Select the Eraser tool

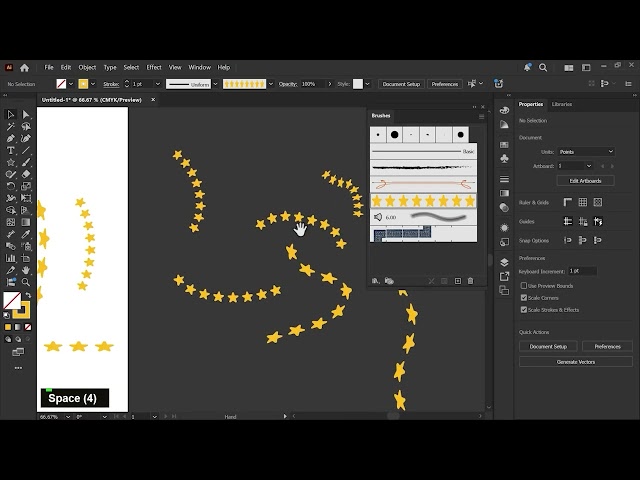[x=26, y=174]
